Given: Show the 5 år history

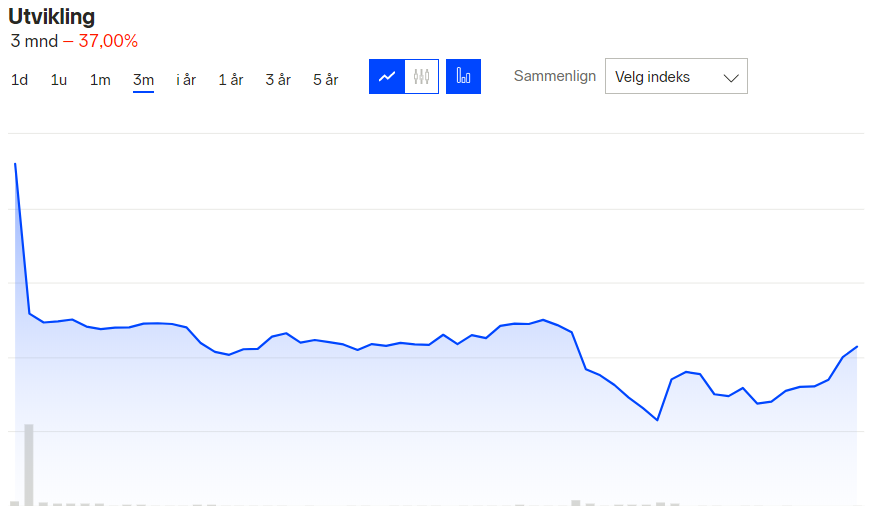Looking at the screenshot, I should tap(325, 80).
